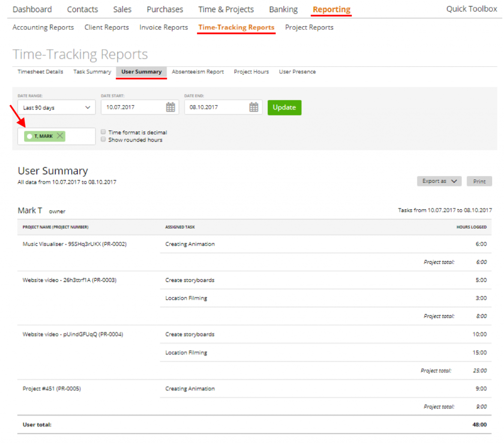The image size is (504, 443).
Task: Open the Quick Toolbox
Action: tap(472, 9)
